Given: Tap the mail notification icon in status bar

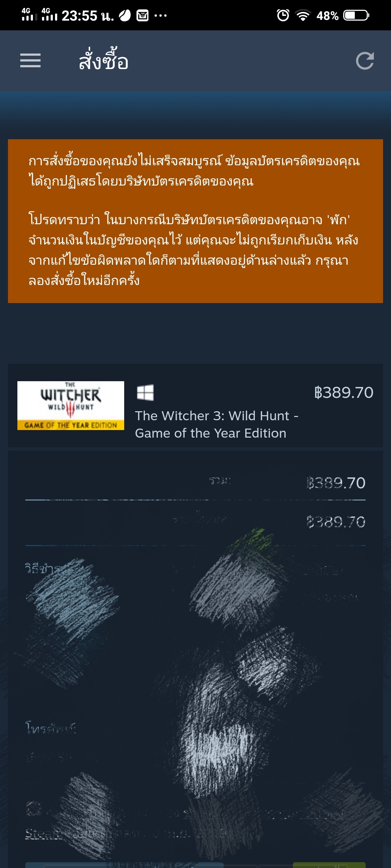Looking at the screenshot, I should 142,15.
